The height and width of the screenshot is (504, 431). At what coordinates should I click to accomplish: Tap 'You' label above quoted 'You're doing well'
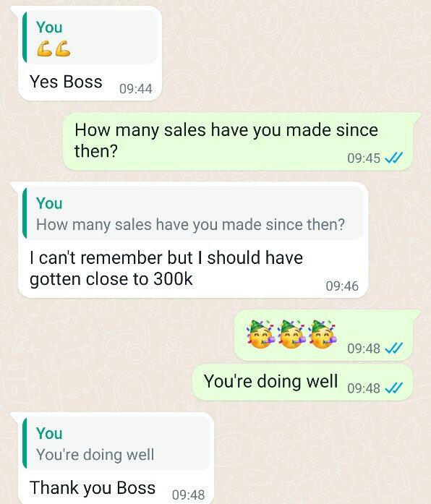(x=49, y=433)
